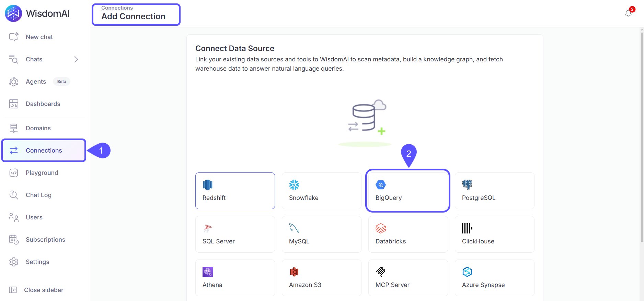Open the Agents menu item

tap(36, 82)
